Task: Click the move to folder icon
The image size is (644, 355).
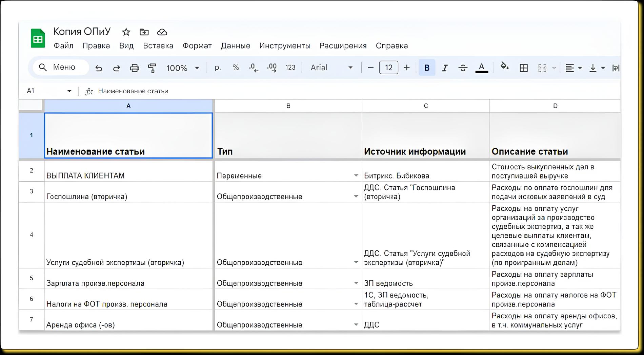Action: (x=144, y=32)
